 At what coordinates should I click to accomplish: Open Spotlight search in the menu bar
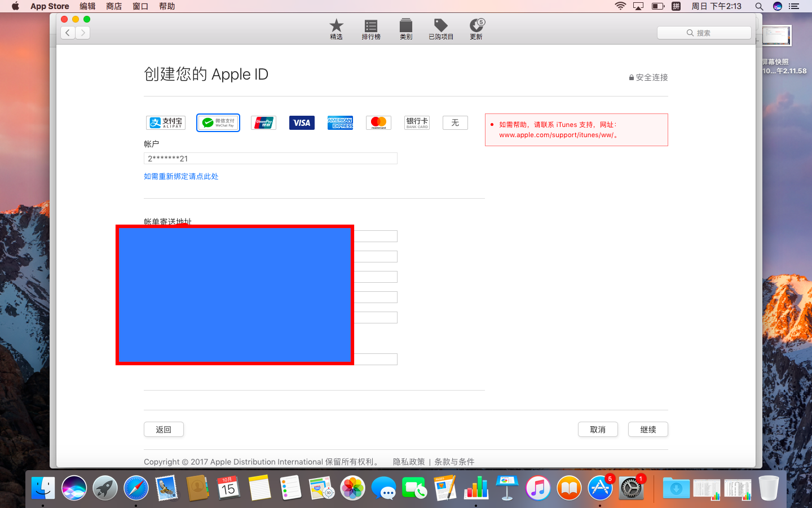pyautogui.click(x=759, y=6)
